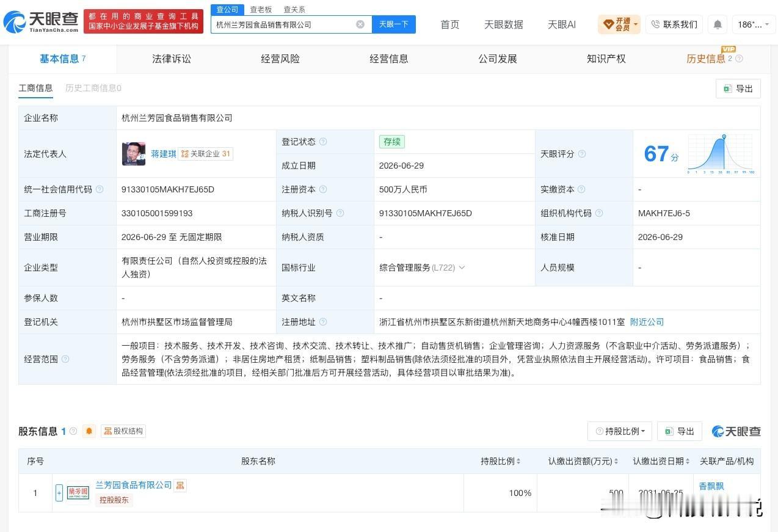Switch to 基本信息 tab
The image size is (778, 532).
coord(62,59)
